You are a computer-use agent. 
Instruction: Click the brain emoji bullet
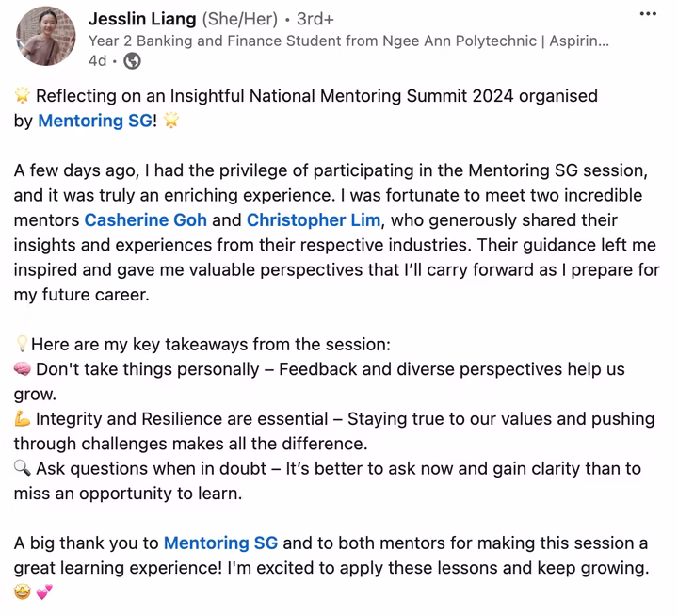(24, 369)
